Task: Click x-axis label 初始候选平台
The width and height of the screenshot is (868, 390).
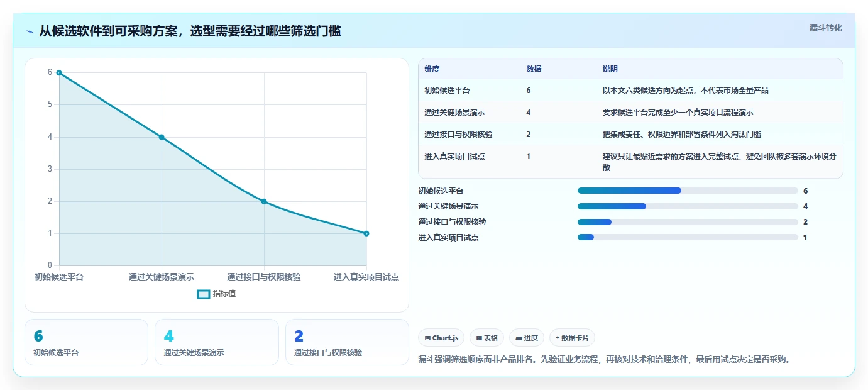Action: [x=59, y=277]
